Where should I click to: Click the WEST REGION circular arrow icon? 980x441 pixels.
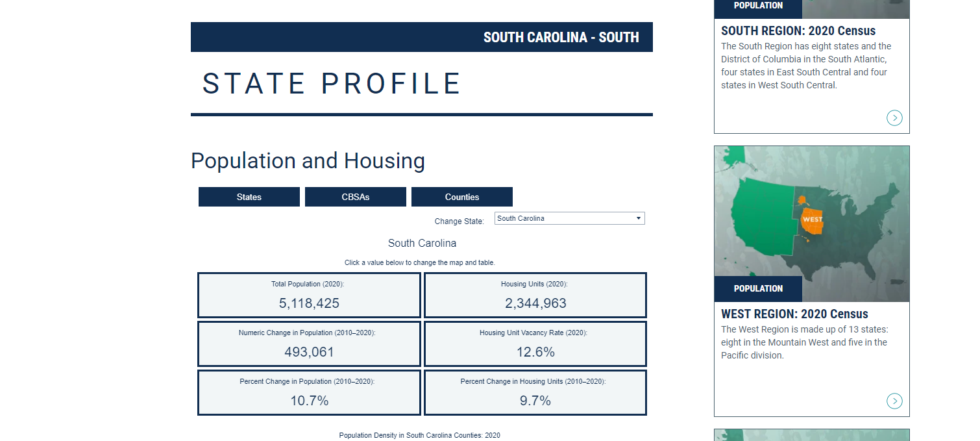coord(894,401)
